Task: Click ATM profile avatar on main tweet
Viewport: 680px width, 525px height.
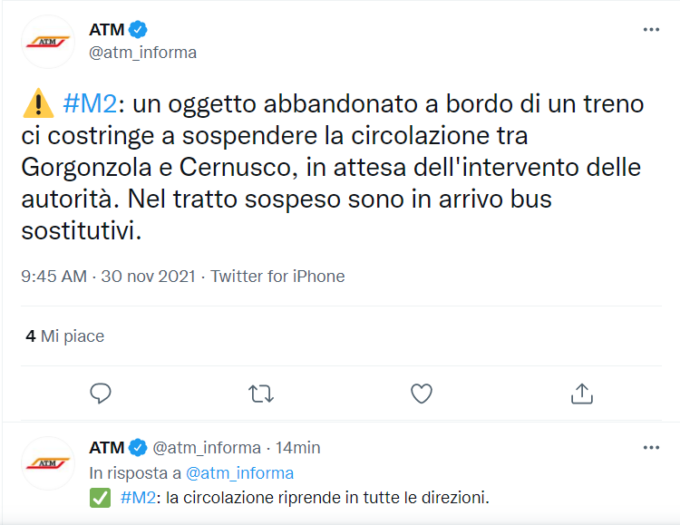Action: coord(48,42)
